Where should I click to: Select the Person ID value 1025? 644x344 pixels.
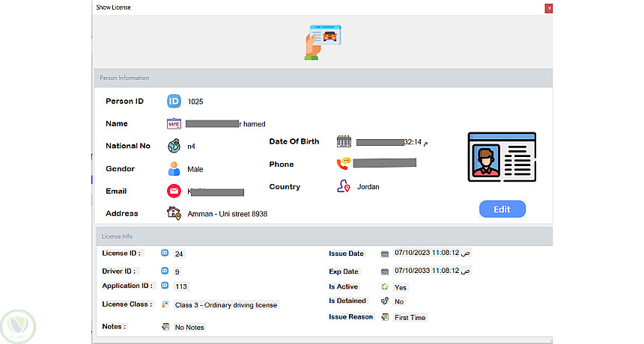coord(195,102)
